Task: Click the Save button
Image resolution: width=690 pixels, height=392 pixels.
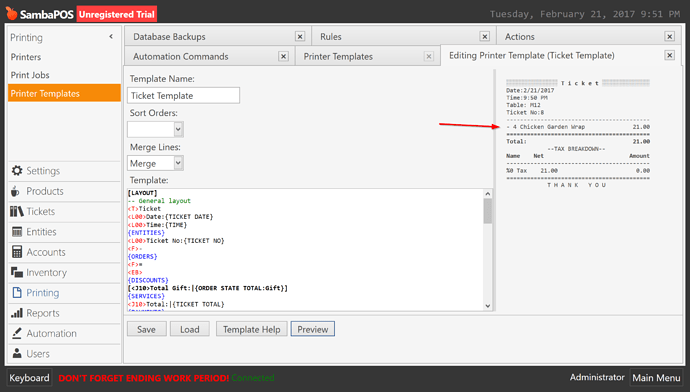Action: pos(147,329)
